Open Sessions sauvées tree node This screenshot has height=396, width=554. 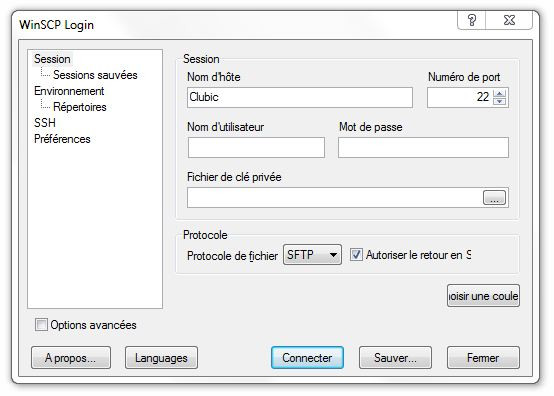click(95, 75)
